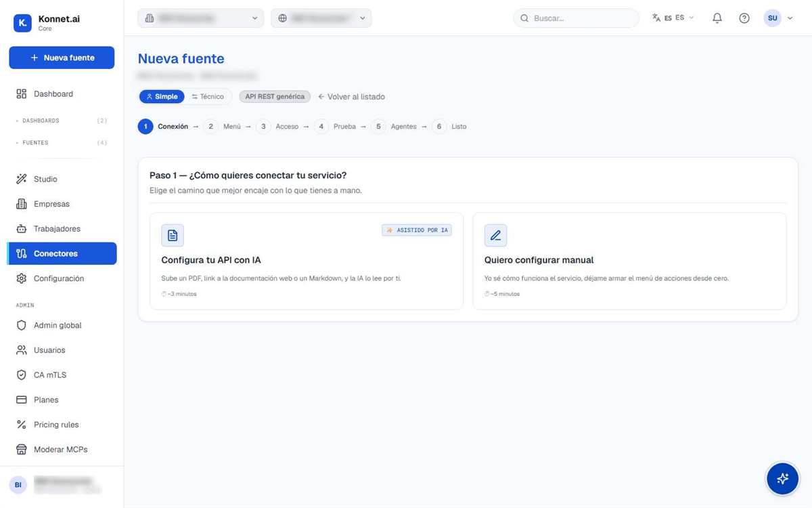The height and width of the screenshot is (508, 812).
Task: Click the Pricing rules percent icon
Action: click(x=22, y=425)
